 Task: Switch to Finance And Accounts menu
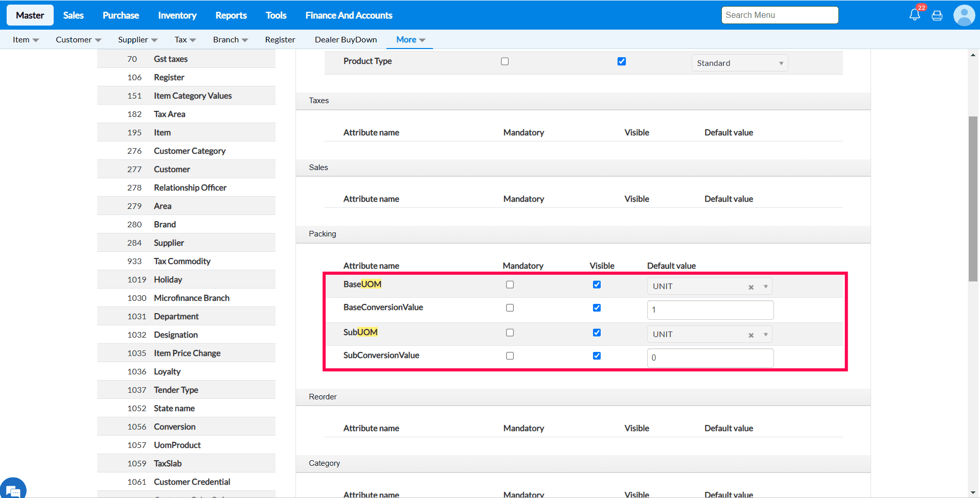pos(349,15)
